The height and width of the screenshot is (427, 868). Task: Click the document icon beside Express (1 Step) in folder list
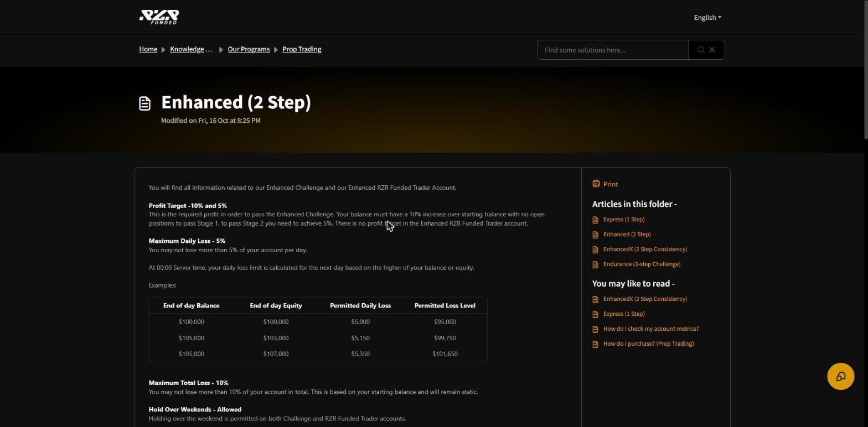pos(596,220)
